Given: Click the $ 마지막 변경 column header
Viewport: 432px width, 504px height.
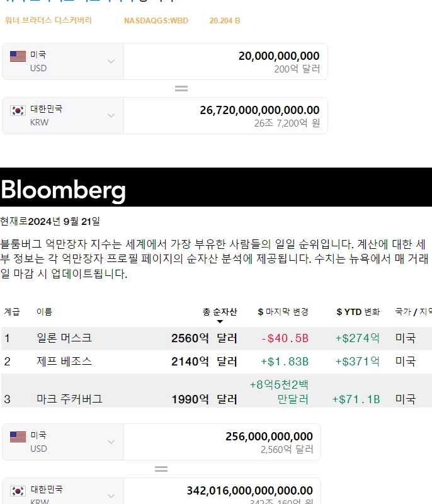Looking at the screenshot, I should point(283,312).
